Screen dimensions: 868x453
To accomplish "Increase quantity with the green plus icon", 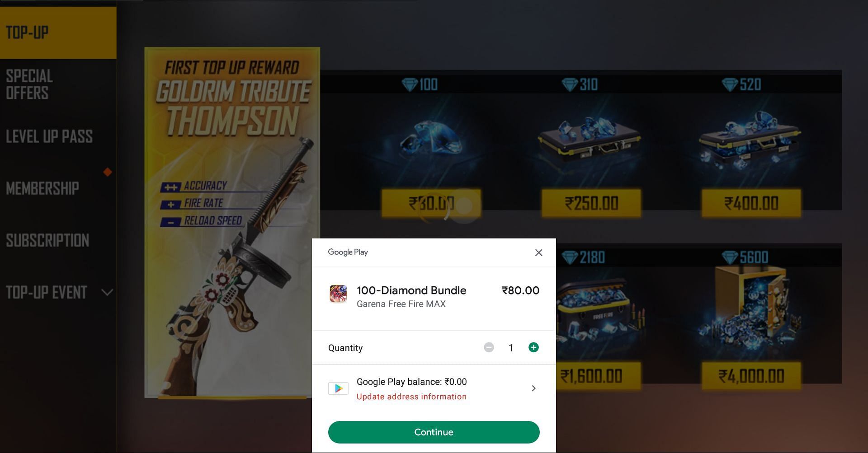I will click(x=533, y=347).
